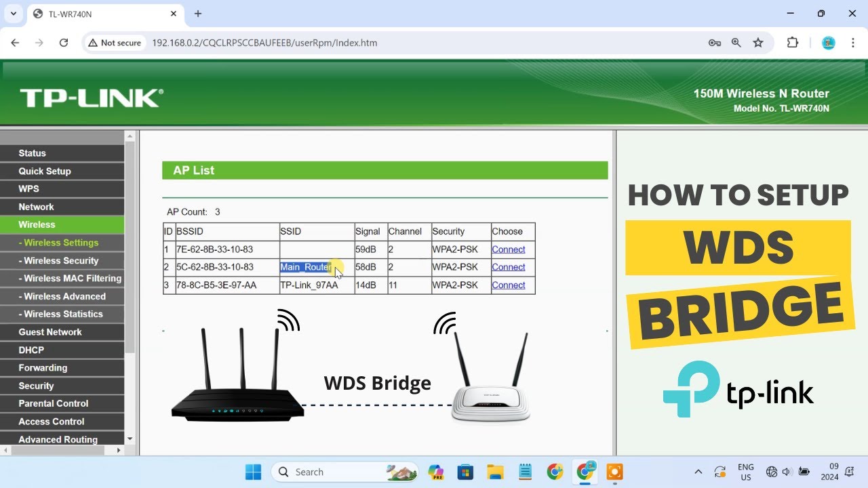This screenshot has height=488, width=868.
Task: Select the Wireless menu
Action: coord(62,224)
